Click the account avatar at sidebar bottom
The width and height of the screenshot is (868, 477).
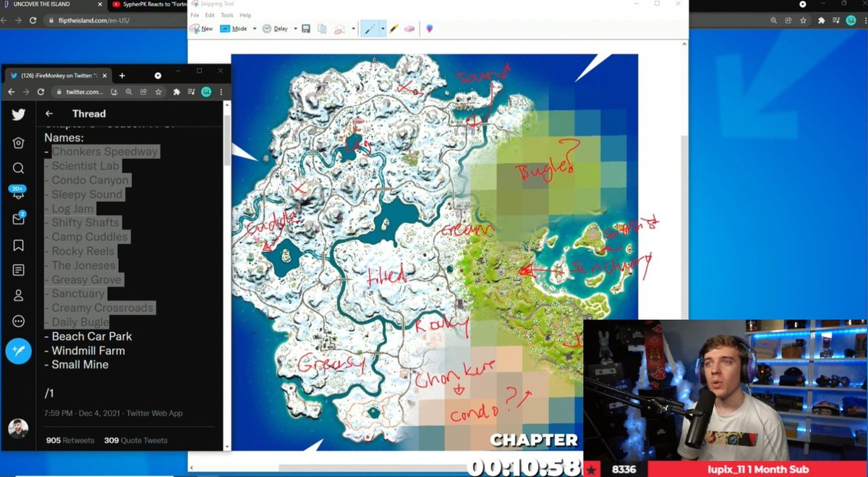[x=18, y=428]
